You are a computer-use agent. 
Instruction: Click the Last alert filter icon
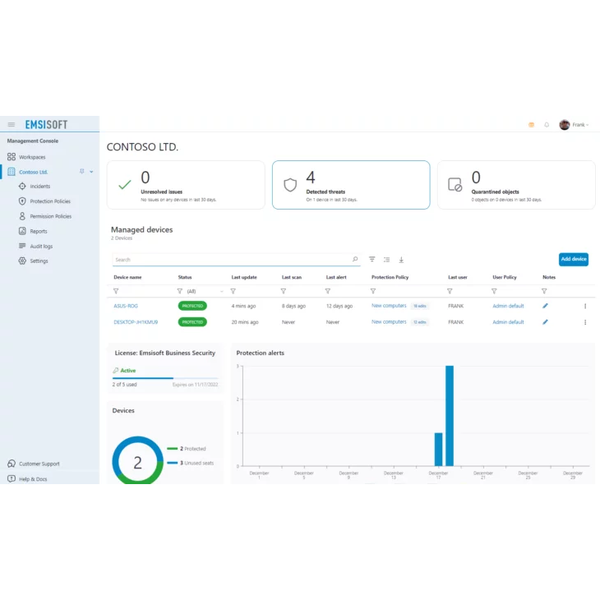328,291
